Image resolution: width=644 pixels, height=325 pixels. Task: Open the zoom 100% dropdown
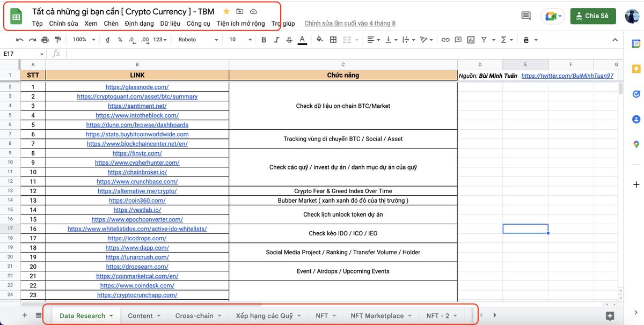pyautogui.click(x=84, y=40)
